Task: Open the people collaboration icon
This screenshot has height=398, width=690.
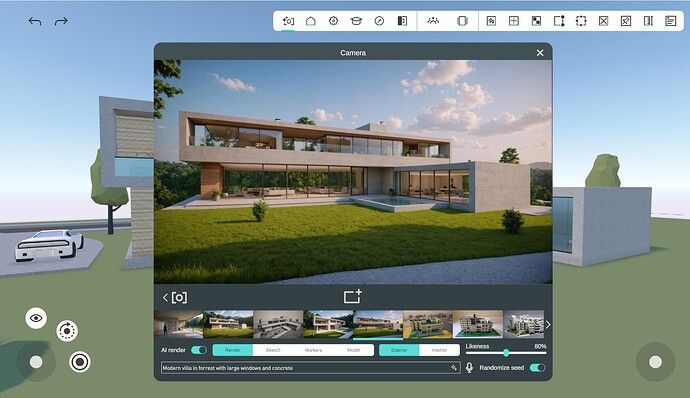Action: 433,21
